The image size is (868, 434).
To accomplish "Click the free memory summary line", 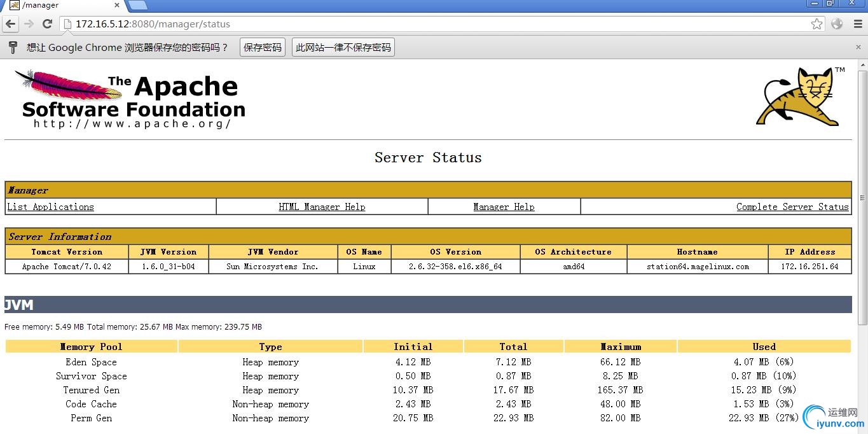I will pos(133,327).
